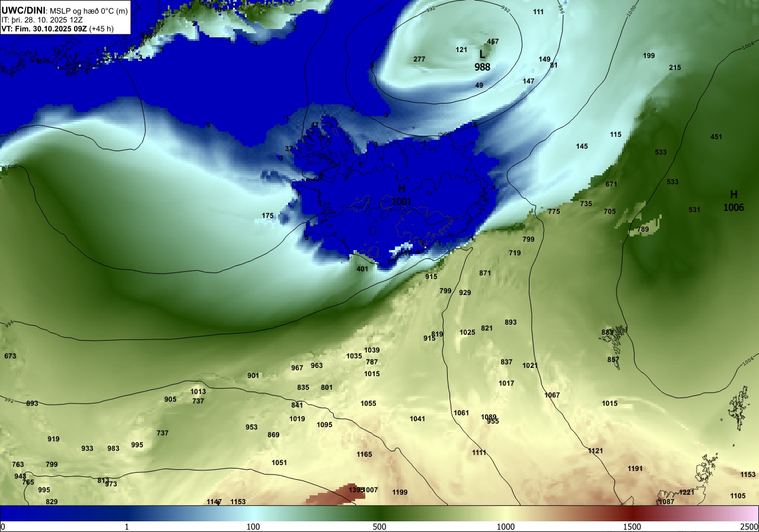Click the H 1006 high pressure label
The image size is (759, 532).
click(x=734, y=201)
